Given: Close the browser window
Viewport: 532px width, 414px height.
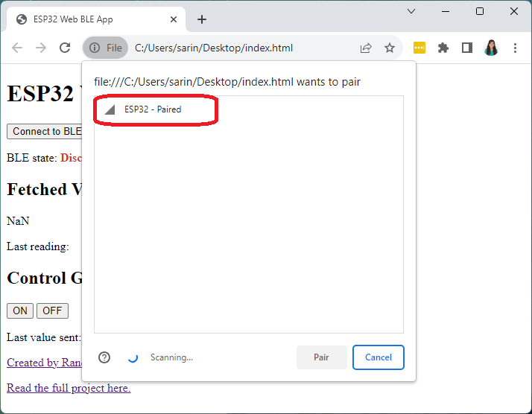Looking at the screenshot, I should click(x=513, y=11).
